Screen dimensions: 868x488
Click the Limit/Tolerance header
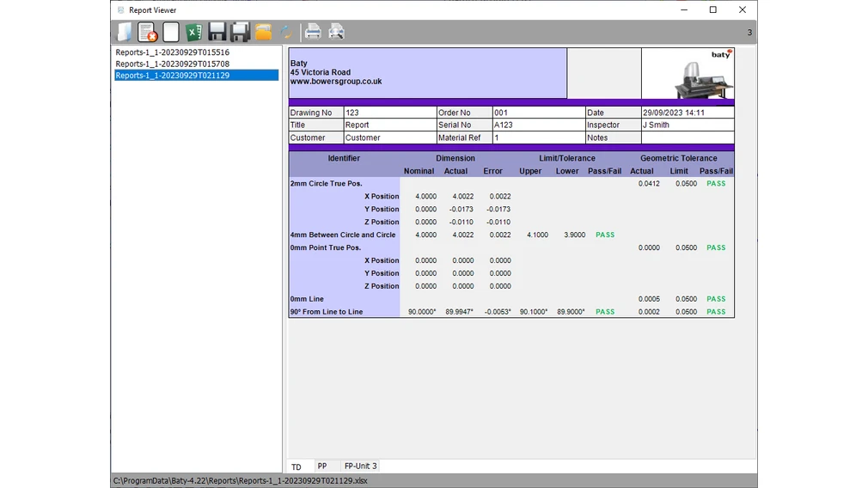tap(567, 158)
